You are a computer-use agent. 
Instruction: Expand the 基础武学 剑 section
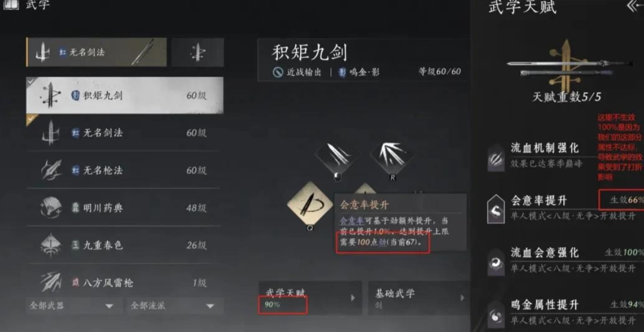418,298
